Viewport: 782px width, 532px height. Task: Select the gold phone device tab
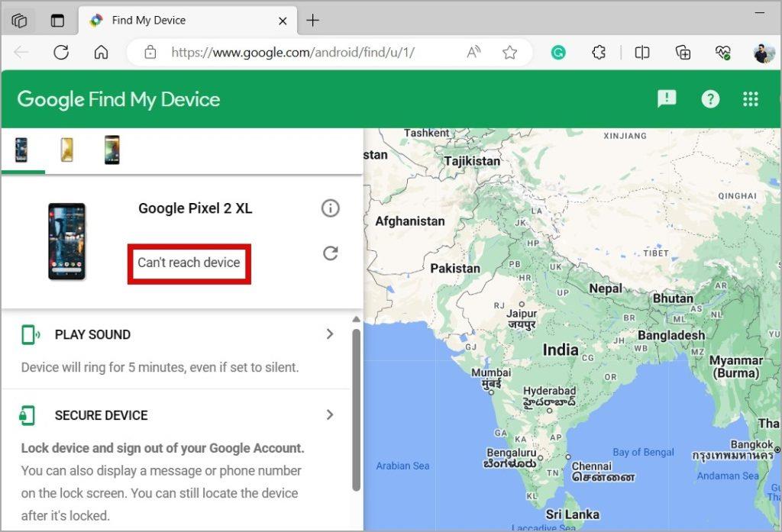[x=67, y=150]
